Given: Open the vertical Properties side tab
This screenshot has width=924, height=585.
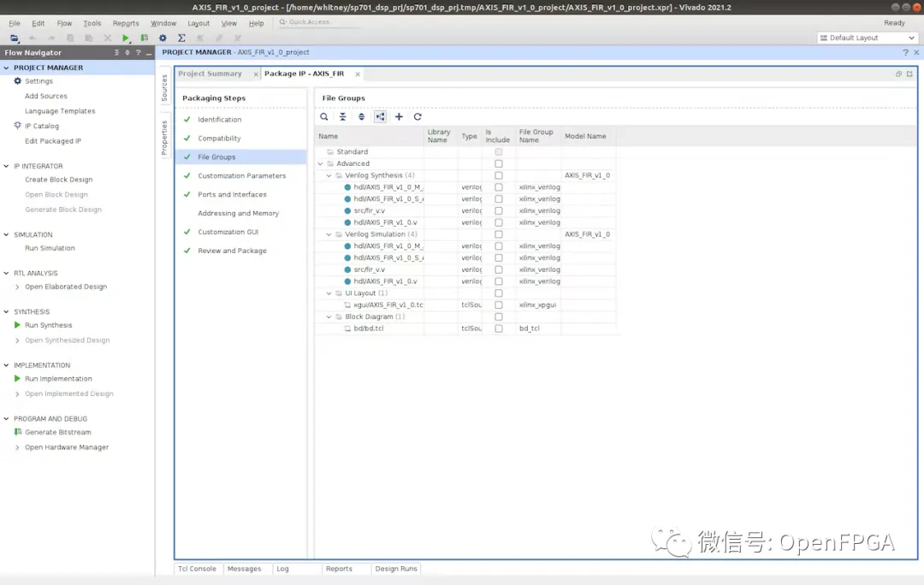Looking at the screenshot, I should [164, 138].
